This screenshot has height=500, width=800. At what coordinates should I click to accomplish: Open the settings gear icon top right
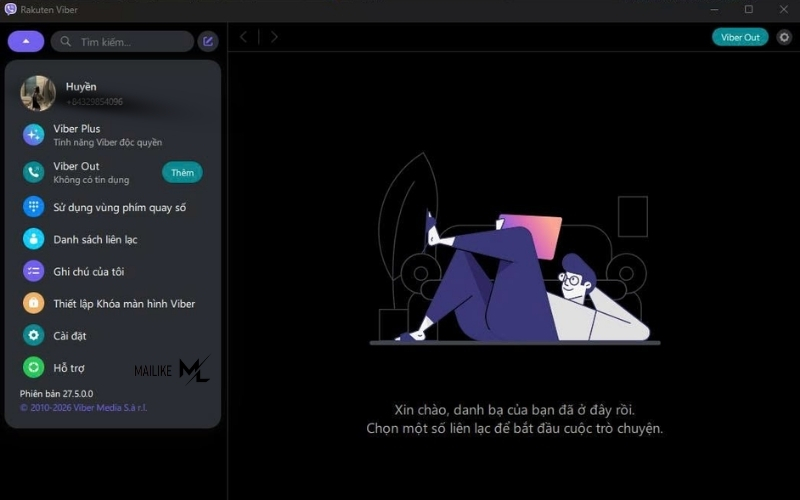tap(784, 37)
